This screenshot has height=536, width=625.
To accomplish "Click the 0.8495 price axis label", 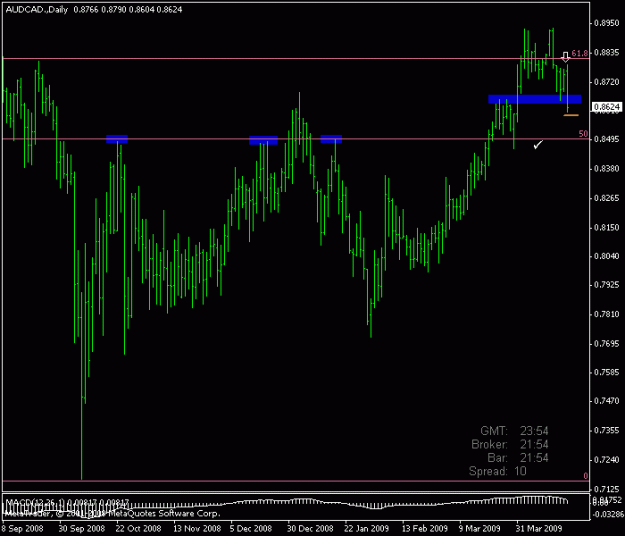I will click(607, 139).
